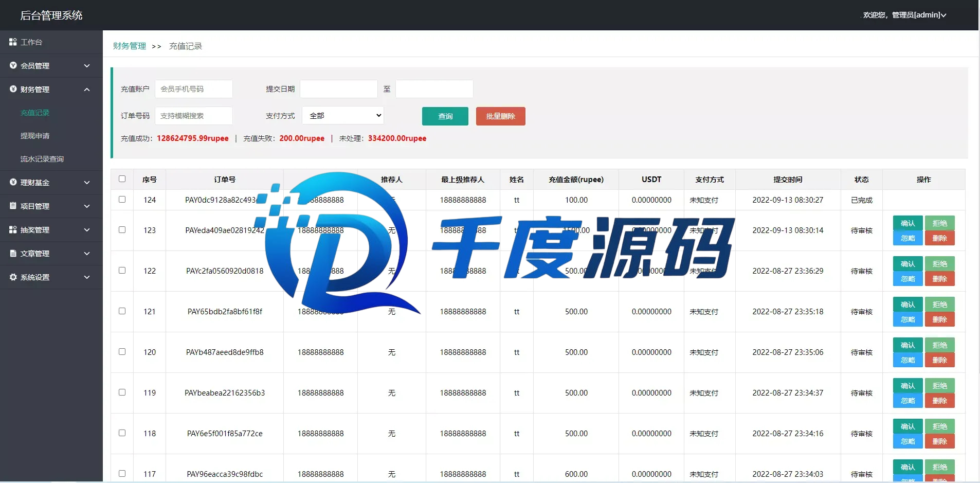Click 确认 for order 119
The image size is (980, 483).
point(908,386)
